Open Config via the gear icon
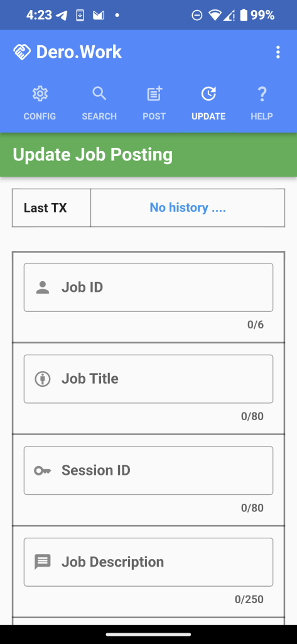The width and height of the screenshot is (297, 644). pyautogui.click(x=40, y=94)
